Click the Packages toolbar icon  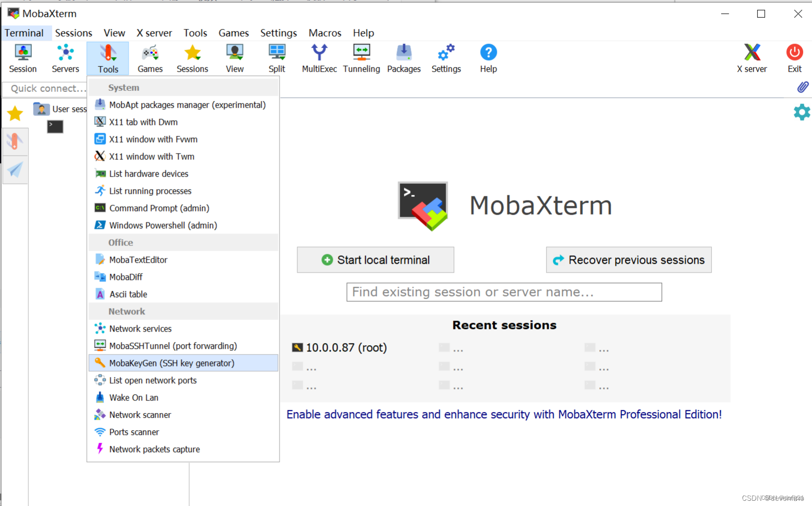tap(404, 58)
